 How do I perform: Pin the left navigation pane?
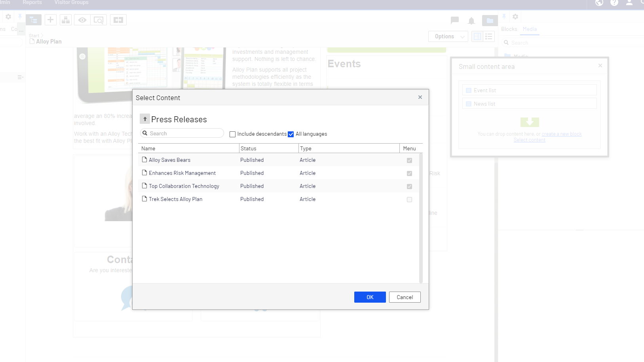click(20, 17)
